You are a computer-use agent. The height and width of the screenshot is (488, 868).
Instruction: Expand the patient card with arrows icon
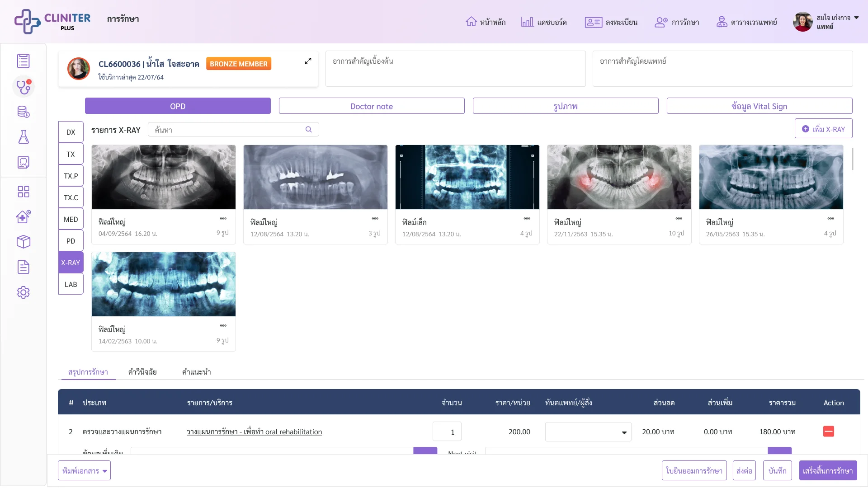pyautogui.click(x=308, y=61)
